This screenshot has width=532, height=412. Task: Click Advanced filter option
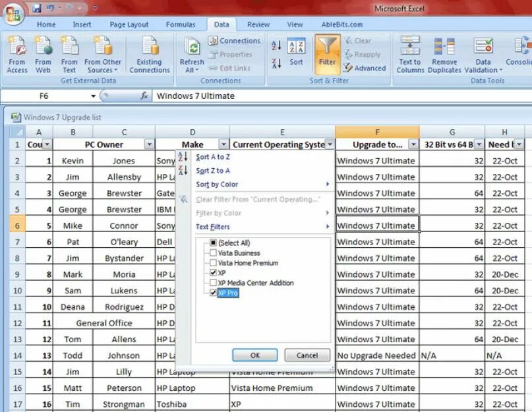pos(365,68)
